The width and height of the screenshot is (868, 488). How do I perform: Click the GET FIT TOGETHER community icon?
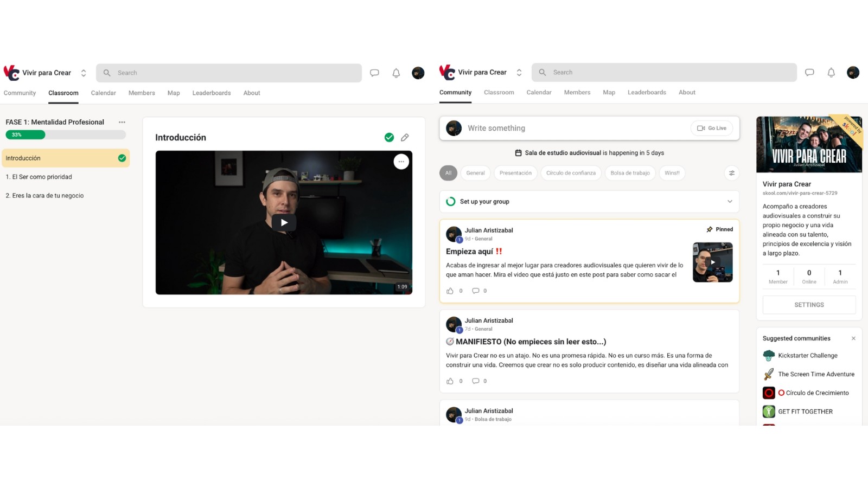tap(769, 412)
